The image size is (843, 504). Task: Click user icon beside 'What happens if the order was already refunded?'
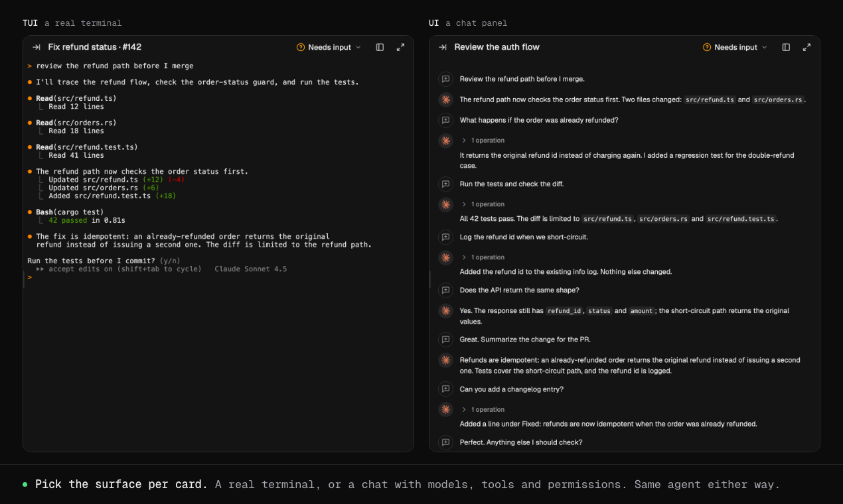click(x=445, y=120)
